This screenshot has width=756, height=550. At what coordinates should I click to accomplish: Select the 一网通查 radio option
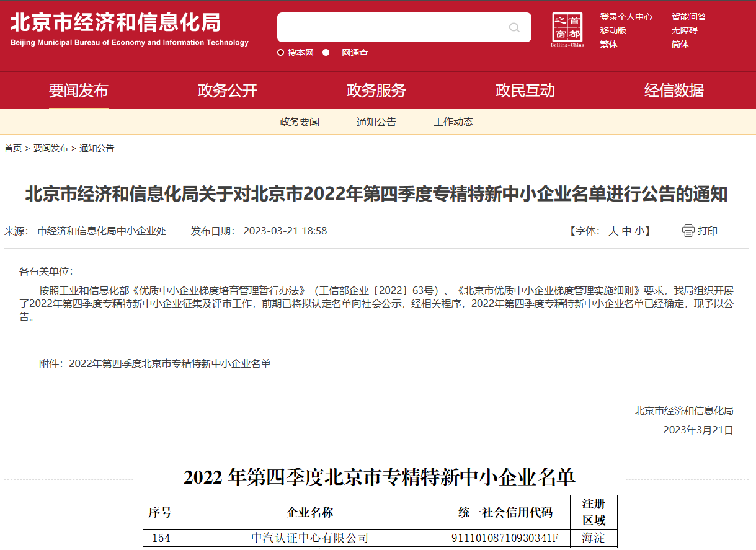(x=326, y=53)
